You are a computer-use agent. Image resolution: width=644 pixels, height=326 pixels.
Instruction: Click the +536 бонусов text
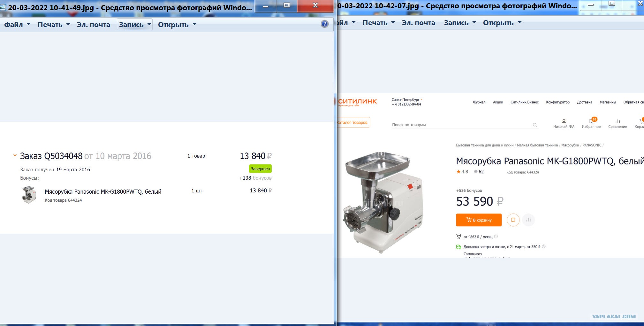pos(469,190)
